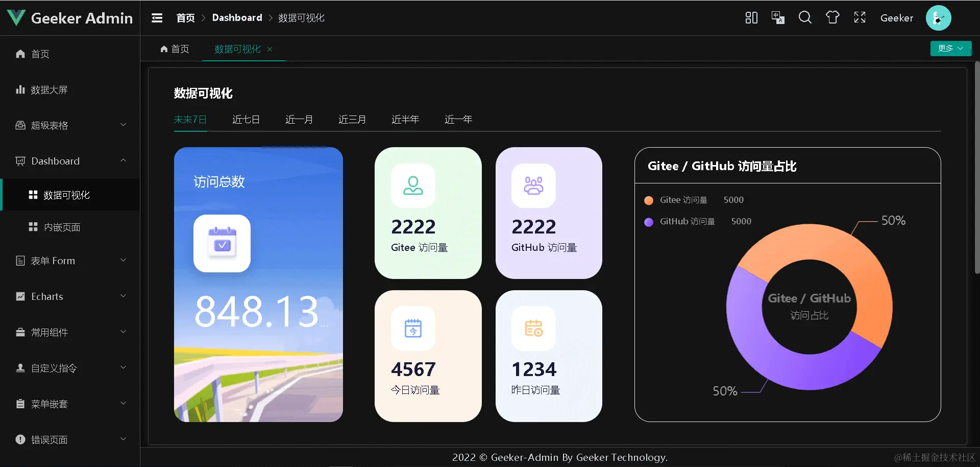
Task: Select the 近半年 tab
Action: 405,120
